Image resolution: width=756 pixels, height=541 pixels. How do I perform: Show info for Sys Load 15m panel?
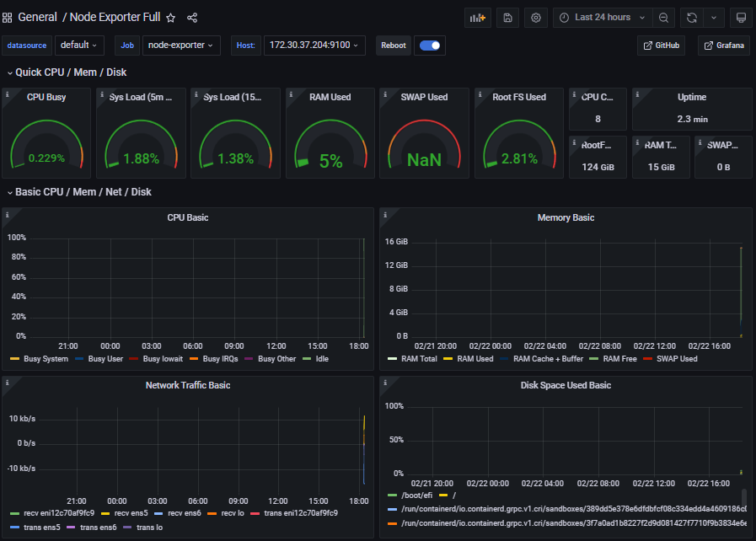[x=196, y=94]
